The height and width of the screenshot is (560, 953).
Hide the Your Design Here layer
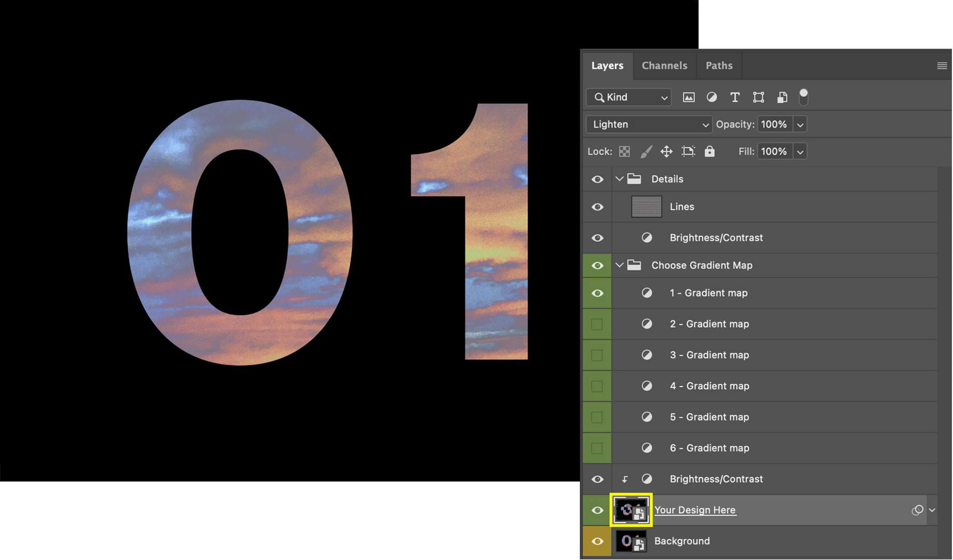click(597, 510)
